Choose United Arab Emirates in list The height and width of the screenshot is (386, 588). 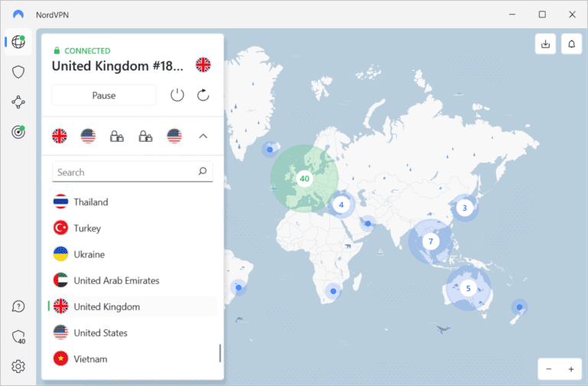(116, 280)
